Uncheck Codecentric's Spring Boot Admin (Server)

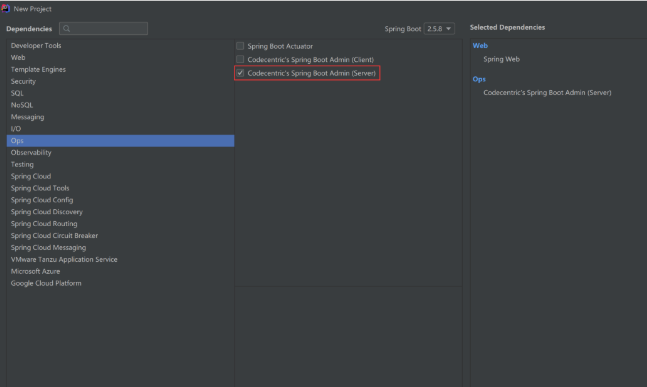click(240, 73)
